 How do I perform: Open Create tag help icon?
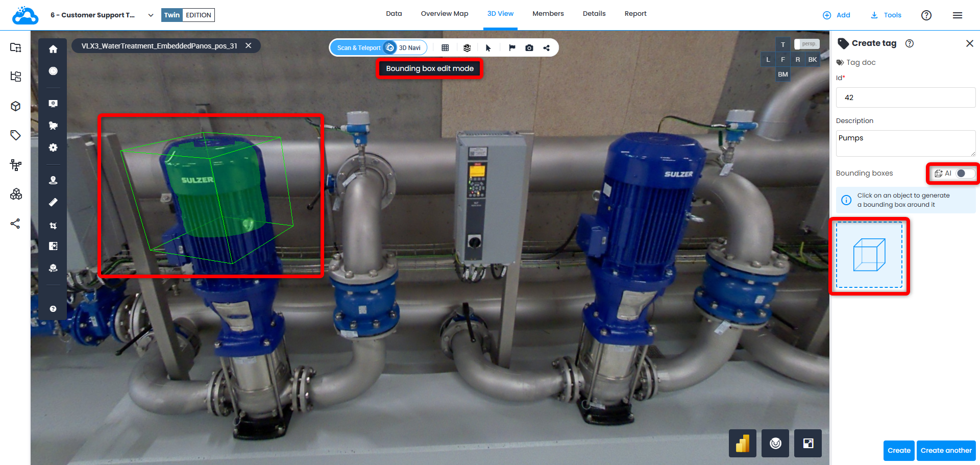[910, 43]
